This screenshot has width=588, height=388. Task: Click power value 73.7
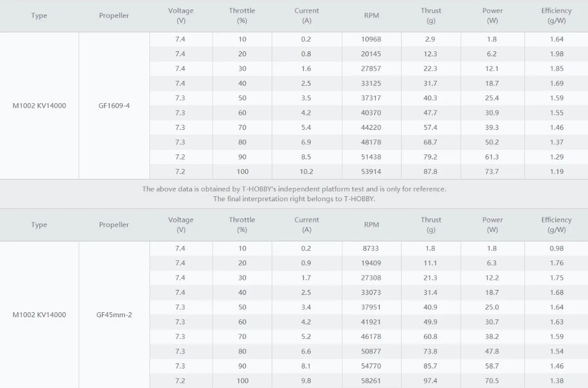point(491,172)
